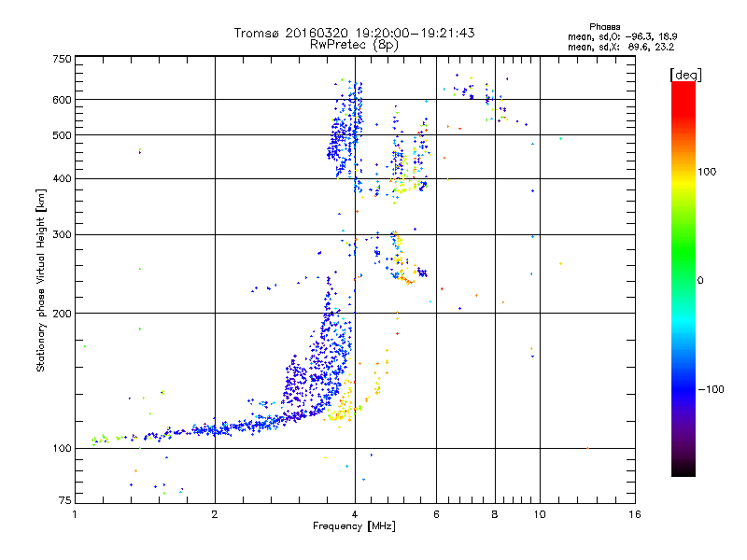
Task: Click the 'Phases' label above the statistics
Action: [x=604, y=27]
